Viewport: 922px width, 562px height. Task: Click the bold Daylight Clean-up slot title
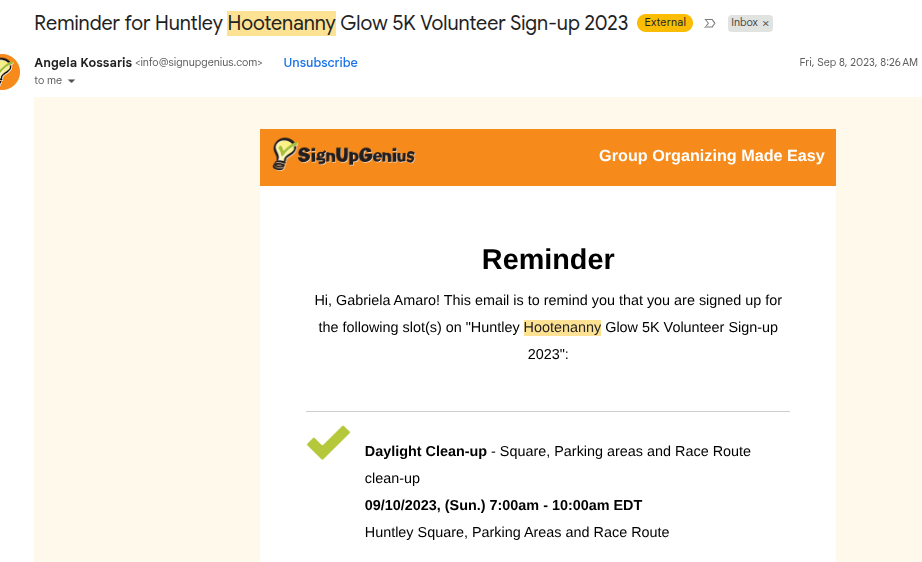425,451
